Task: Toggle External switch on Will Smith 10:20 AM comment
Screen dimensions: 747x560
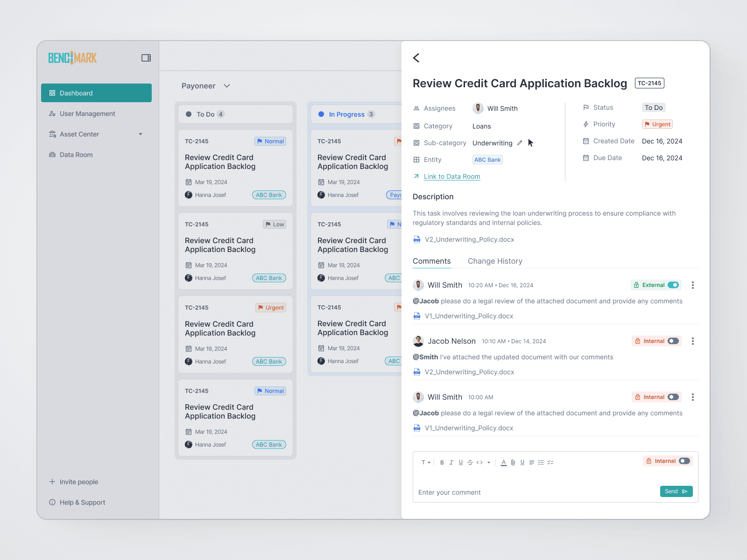Action: click(x=673, y=285)
